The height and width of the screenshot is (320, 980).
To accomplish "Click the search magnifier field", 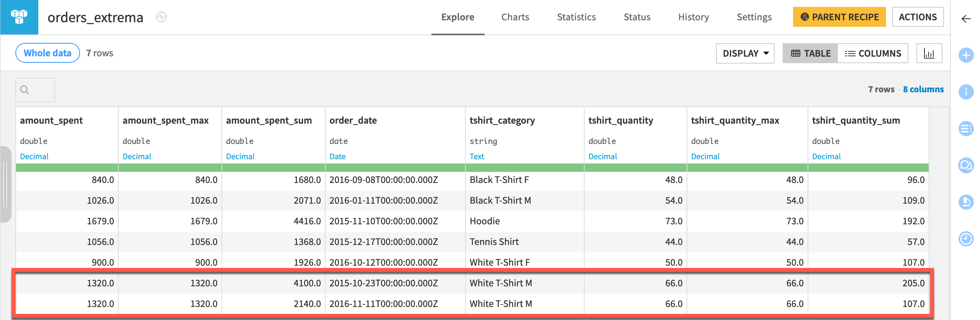I will [35, 90].
